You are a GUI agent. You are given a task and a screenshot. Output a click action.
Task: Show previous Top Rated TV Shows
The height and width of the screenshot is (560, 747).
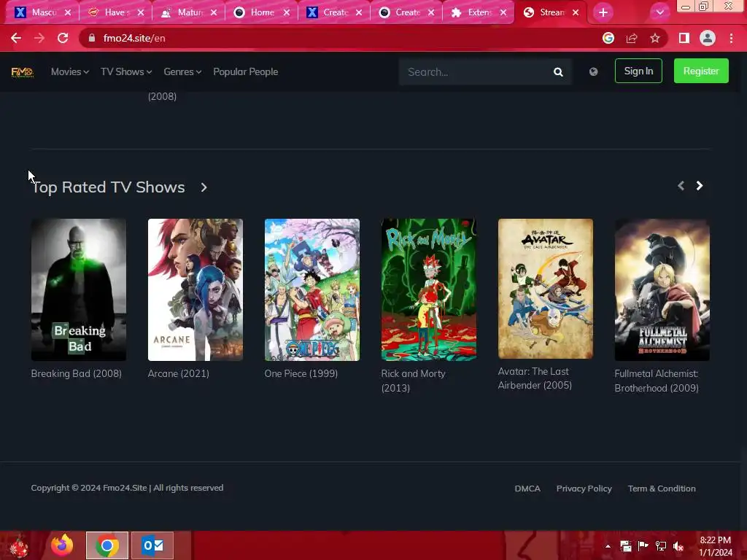681,186
